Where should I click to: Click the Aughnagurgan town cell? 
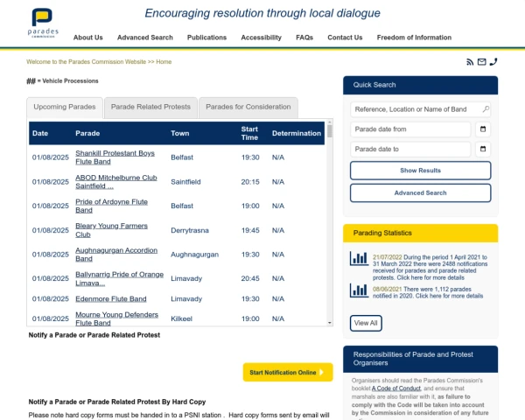[194, 255]
